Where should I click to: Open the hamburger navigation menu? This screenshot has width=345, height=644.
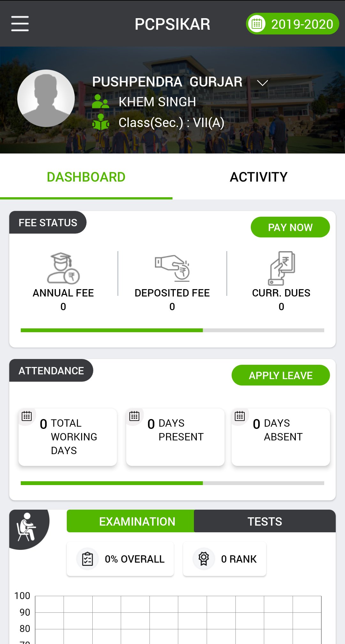[20, 24]
